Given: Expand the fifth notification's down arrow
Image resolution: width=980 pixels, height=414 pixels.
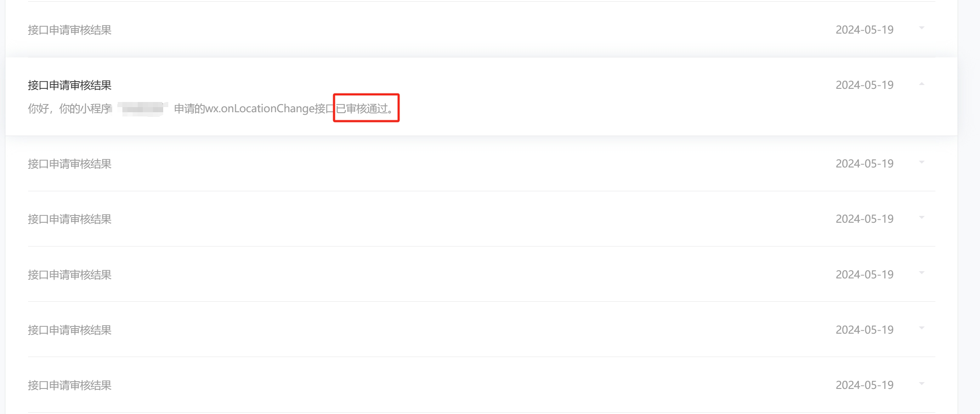Looking at the screenshot, I should pyautogui.click(x=921, y=273).
